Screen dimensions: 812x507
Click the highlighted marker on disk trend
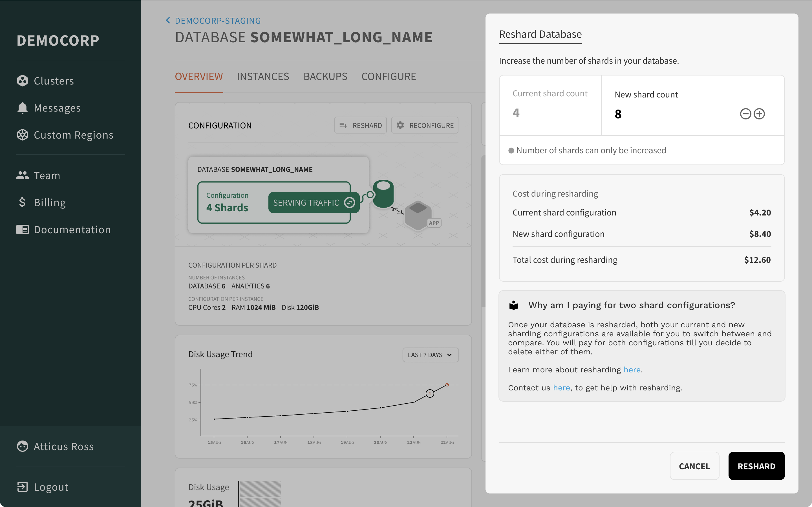coord(430,393)
